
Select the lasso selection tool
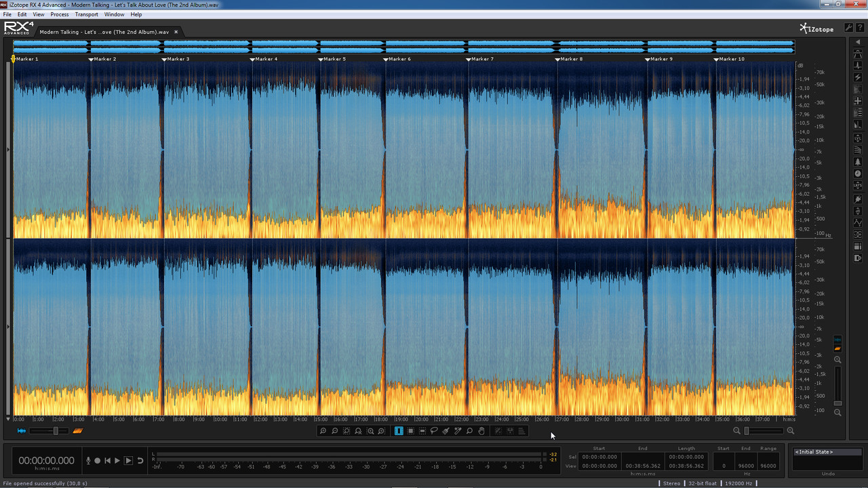click(x=434, y=431)
